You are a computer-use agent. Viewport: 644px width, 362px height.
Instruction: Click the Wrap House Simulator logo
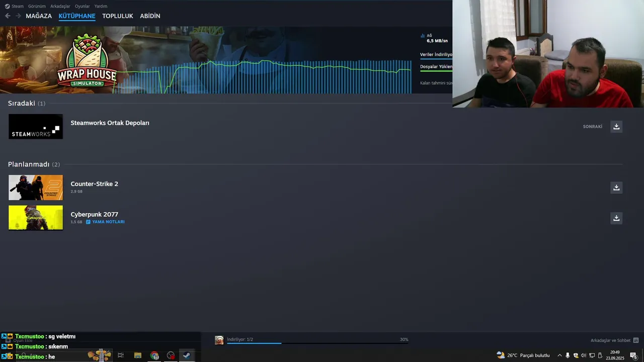87,60
